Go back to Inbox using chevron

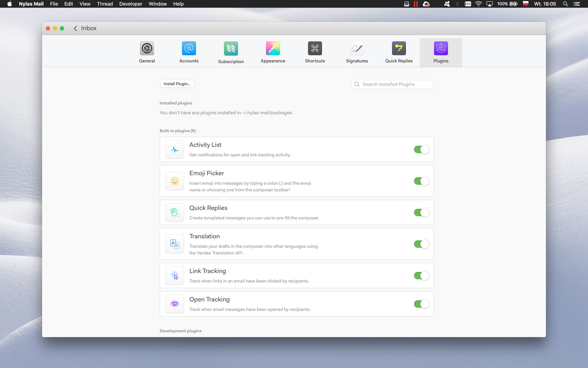75,28
